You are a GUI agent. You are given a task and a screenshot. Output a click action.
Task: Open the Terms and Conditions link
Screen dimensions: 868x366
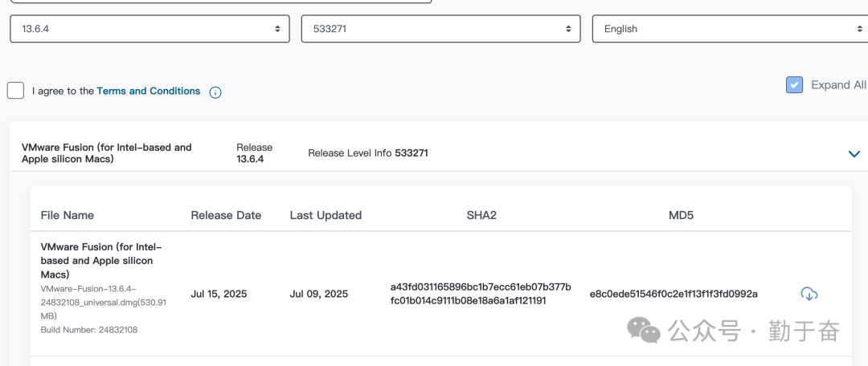click(x=149, y=91)
